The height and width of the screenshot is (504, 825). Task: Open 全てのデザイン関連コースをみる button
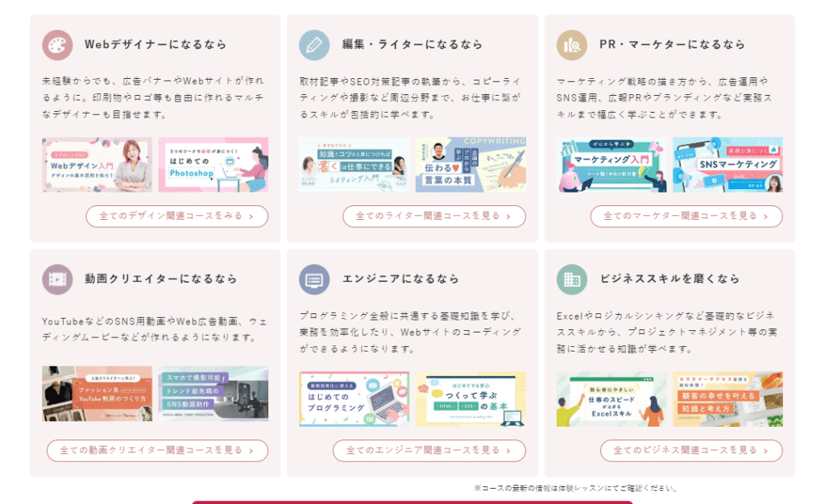(176, 216)
